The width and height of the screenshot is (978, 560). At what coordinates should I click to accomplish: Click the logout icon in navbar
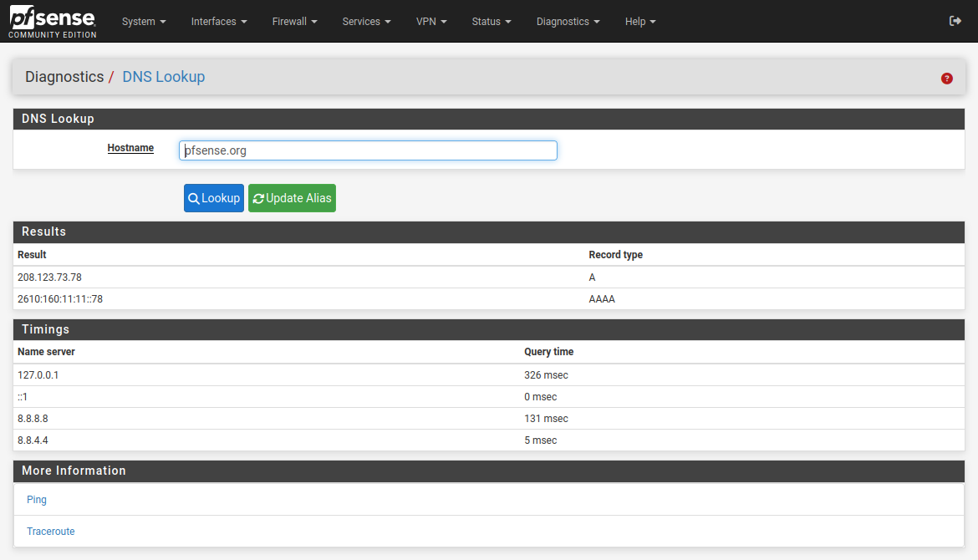(x=955, y=21)
